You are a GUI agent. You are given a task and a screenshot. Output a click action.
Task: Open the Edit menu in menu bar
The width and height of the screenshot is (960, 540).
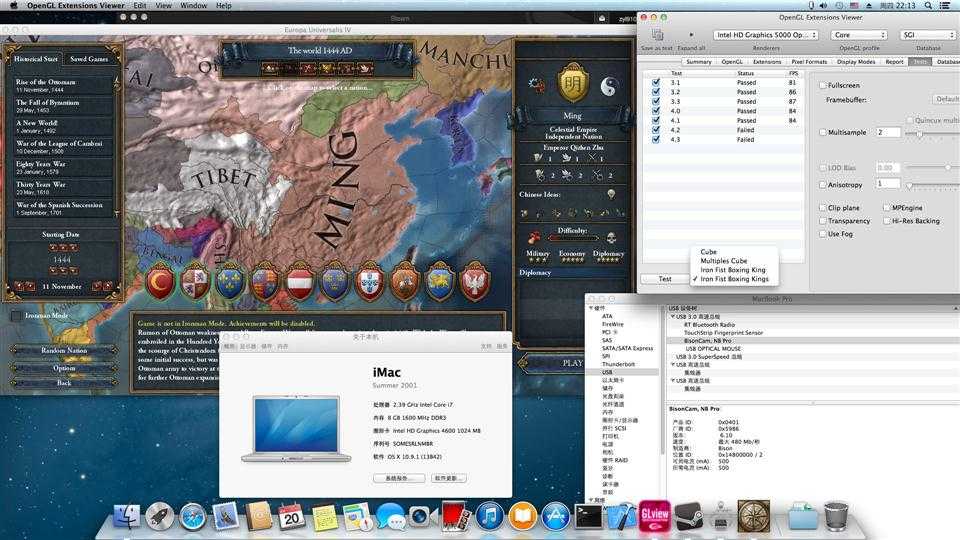click(x=140, y=6)
